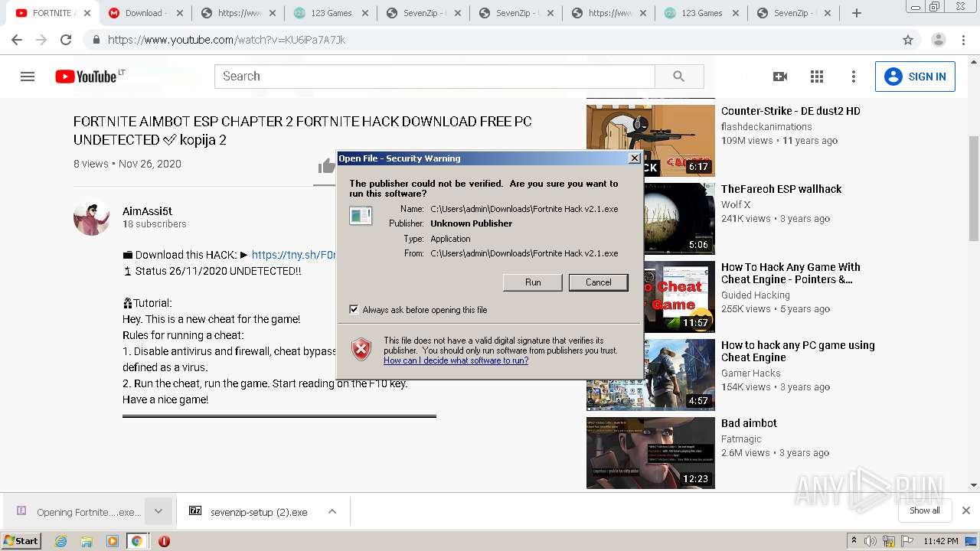Screen dimensions: 980x551
Task: Open the media player taskbar icon
Action: (113, 541)
